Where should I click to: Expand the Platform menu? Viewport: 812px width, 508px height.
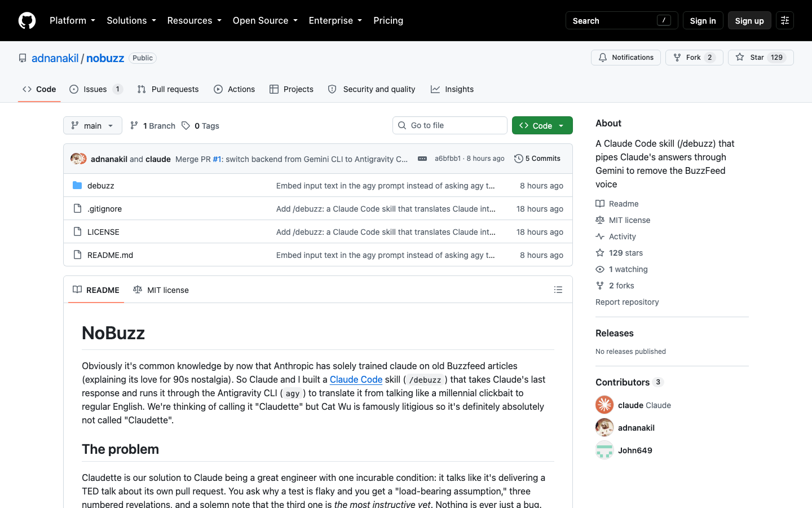pos(72,20)
